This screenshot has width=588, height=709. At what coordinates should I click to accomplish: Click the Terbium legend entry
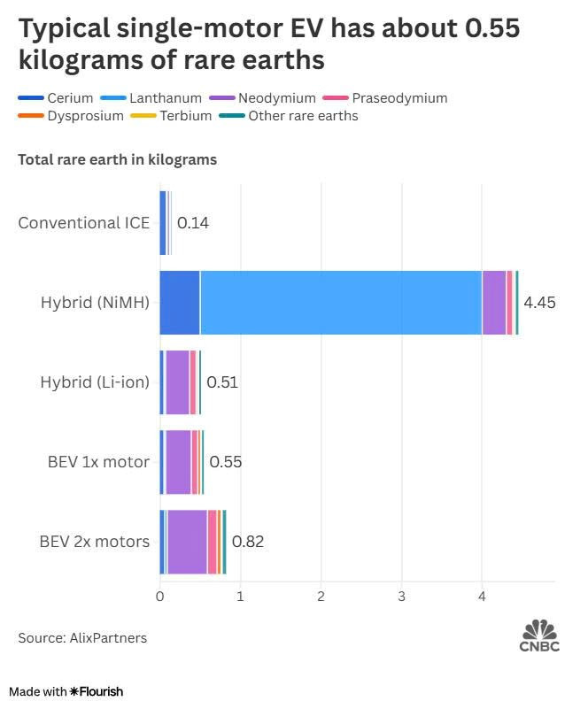171,116
